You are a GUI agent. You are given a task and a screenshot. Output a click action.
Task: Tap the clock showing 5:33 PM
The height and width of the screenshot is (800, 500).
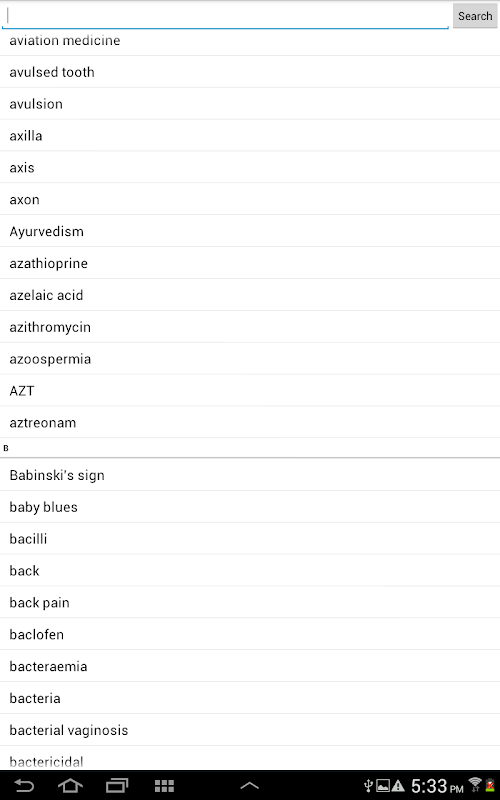tap(437, 786)
